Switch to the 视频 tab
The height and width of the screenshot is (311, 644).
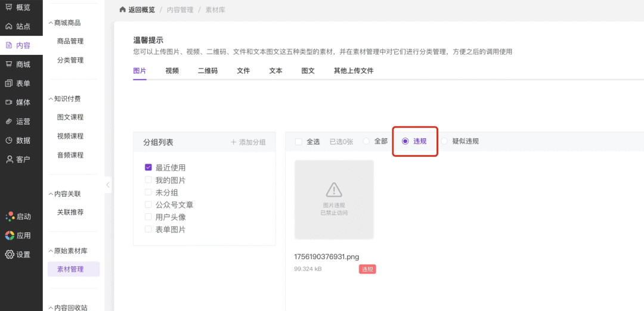(x=172, y=70)
